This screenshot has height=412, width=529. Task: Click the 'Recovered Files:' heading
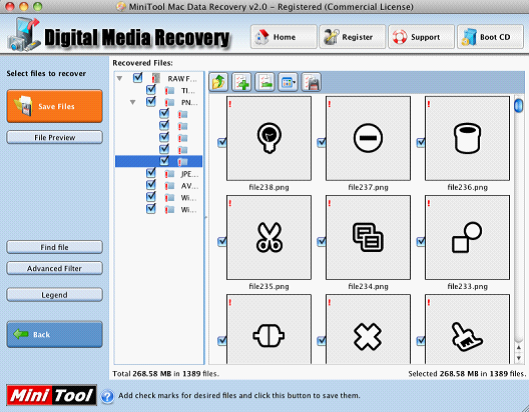pos(142,63)
